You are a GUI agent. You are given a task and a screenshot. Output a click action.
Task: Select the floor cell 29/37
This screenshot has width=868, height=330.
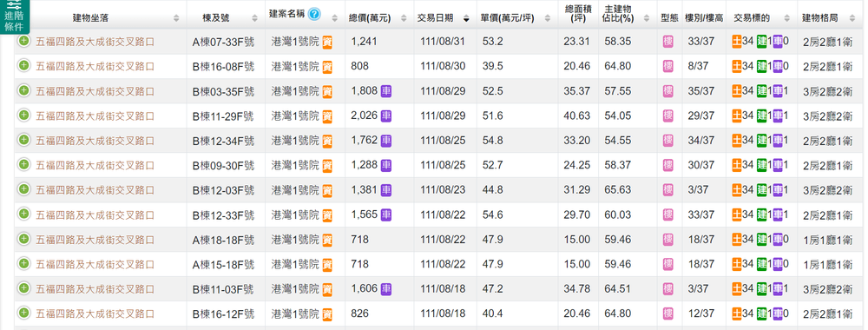coord(700,115)
